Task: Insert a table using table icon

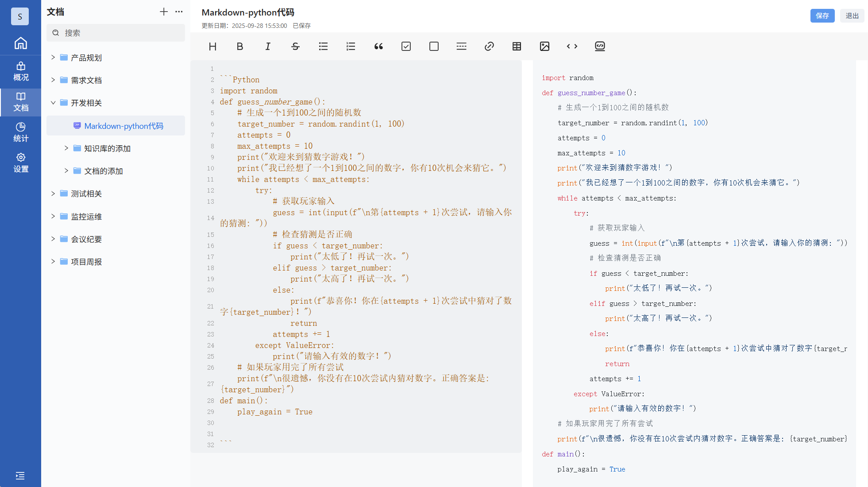Action: click(x=517, y=46)
